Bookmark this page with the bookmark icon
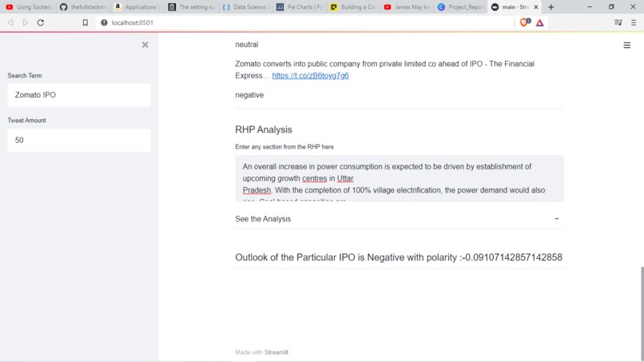644x362 pixels. coord(85,22)
